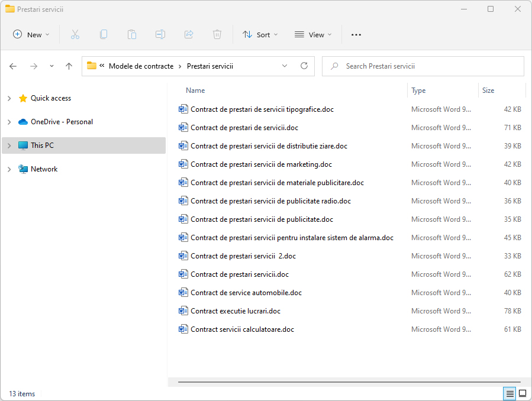The width and height of the screenshot is (532, 401).
Task: Click Type cell of 61 KB file
Action: click(441, 329)
